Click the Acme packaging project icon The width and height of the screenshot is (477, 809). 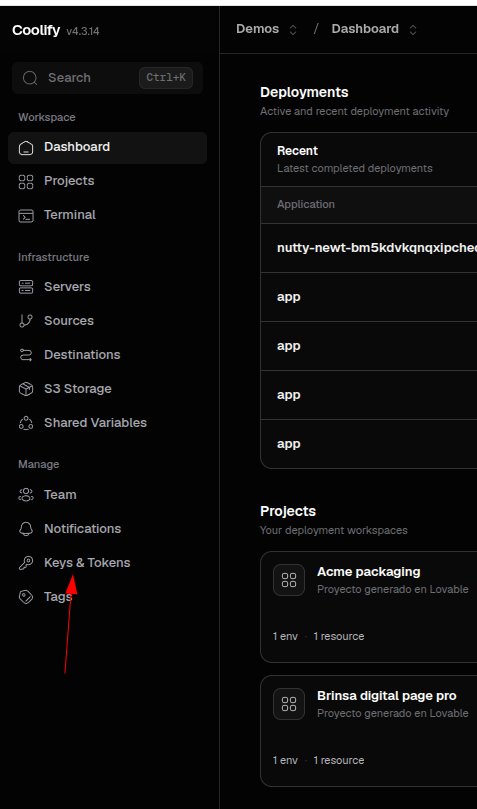click(x=289, y=580)
